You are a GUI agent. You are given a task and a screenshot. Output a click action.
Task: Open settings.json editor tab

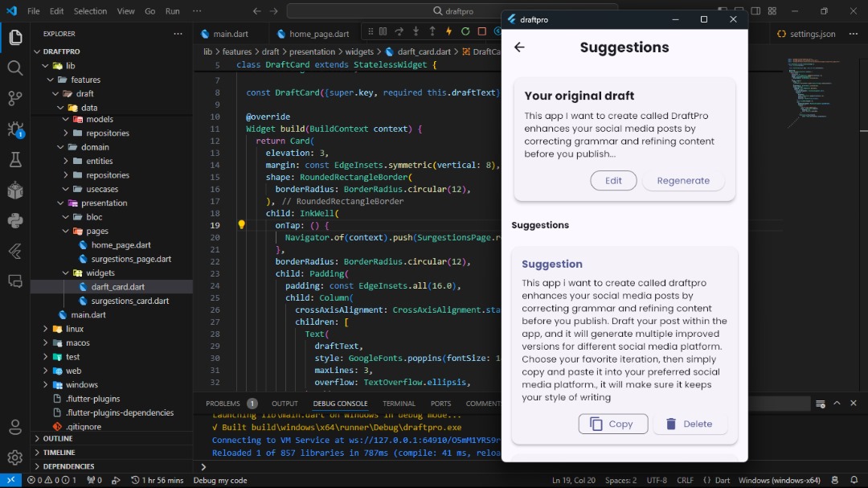[806, 34]
